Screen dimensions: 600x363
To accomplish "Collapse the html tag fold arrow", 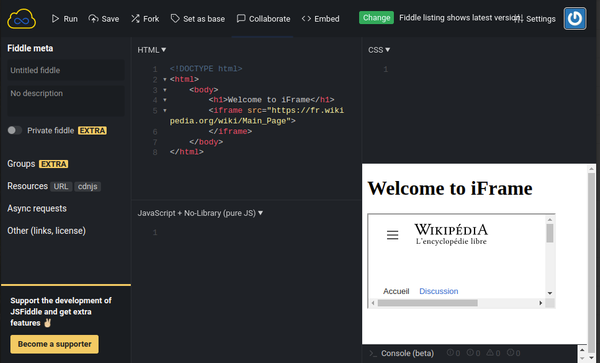I will [x=165, y=80].
